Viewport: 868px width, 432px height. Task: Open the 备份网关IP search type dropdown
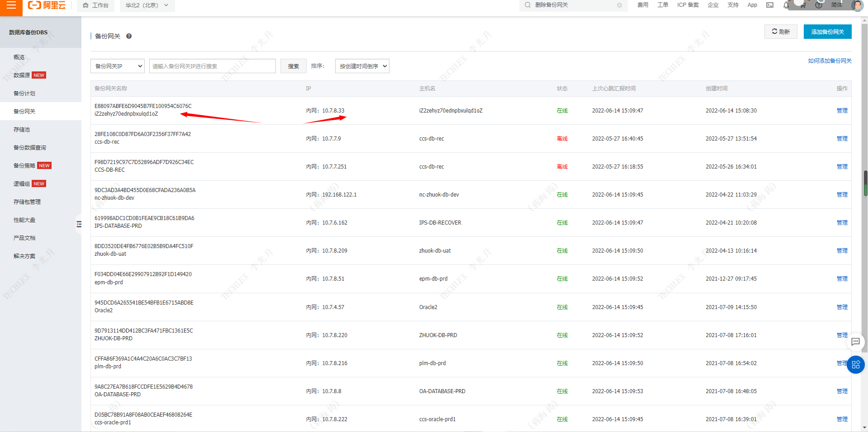118,66
